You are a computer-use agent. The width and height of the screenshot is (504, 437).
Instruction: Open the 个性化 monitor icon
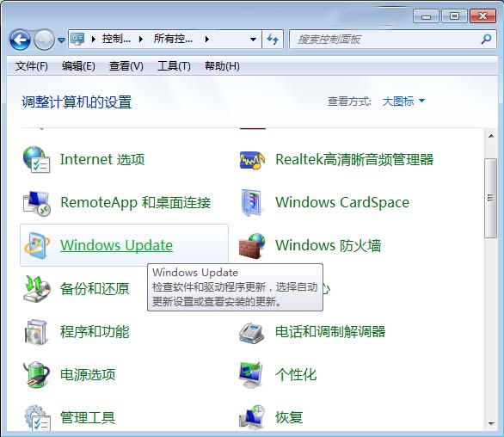251,375
